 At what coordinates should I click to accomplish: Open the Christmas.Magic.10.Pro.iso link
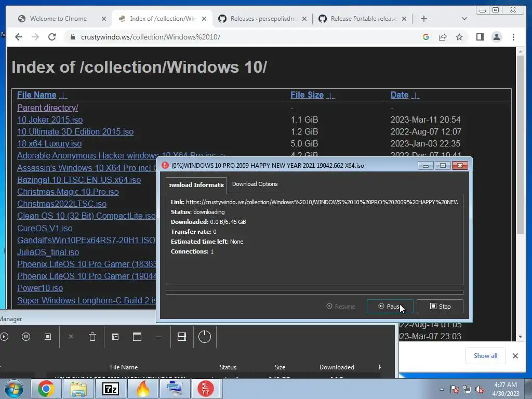(x=68, y=192)
